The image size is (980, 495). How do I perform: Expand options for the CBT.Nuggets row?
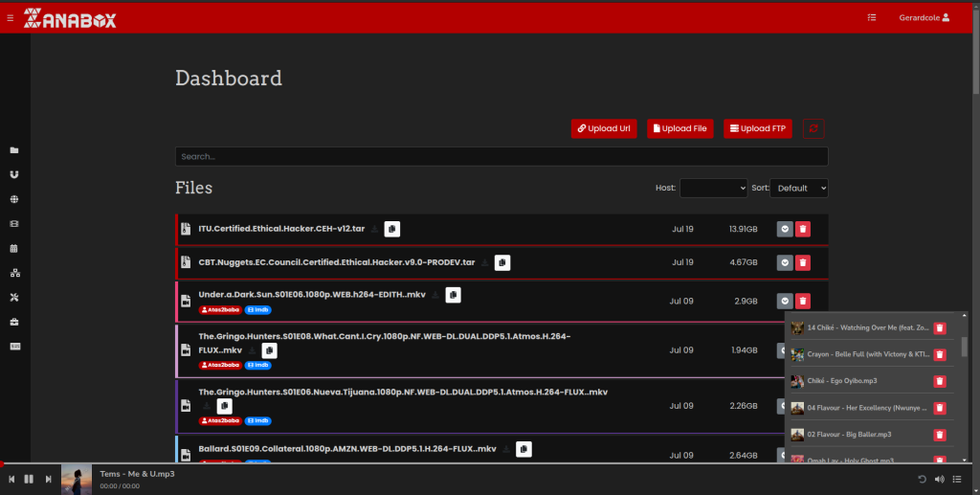(785, 262)
